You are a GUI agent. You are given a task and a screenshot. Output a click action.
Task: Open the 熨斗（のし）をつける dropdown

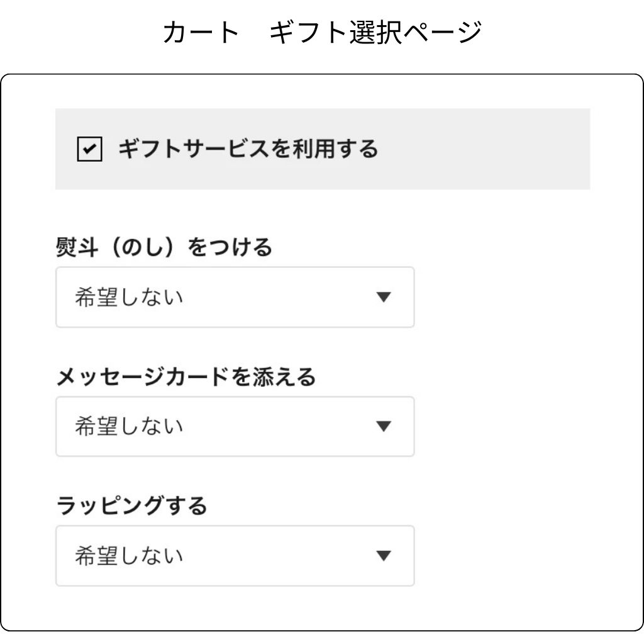click(x=235, y=297)
